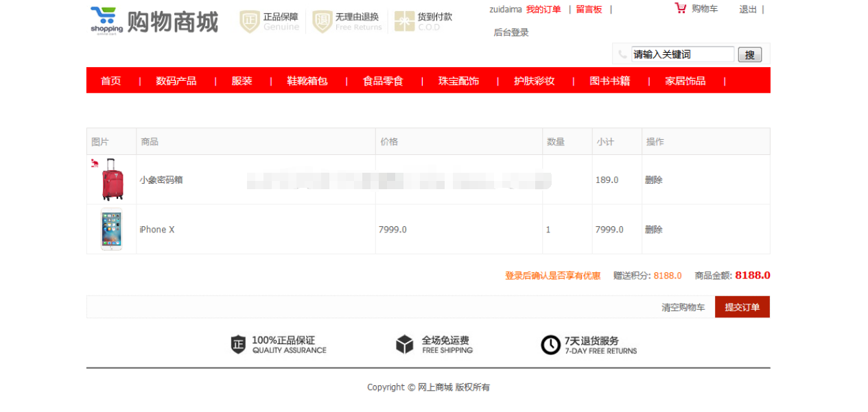868x412 pixels.
Task: Click the 7天退货服务 clock icon
Action: point(550,345)
